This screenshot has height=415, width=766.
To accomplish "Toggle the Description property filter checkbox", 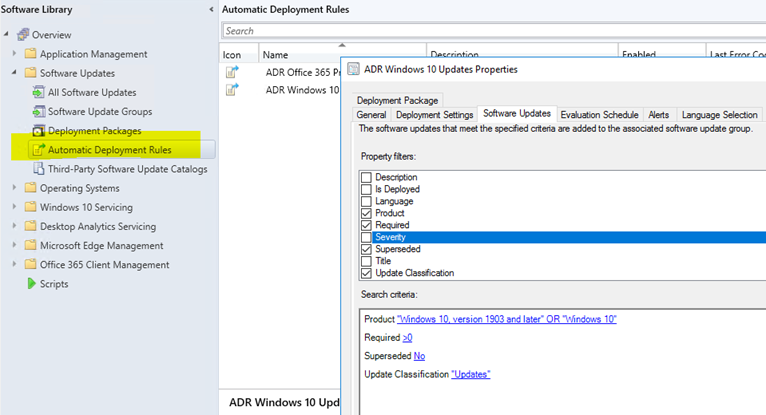I will 366,177.
